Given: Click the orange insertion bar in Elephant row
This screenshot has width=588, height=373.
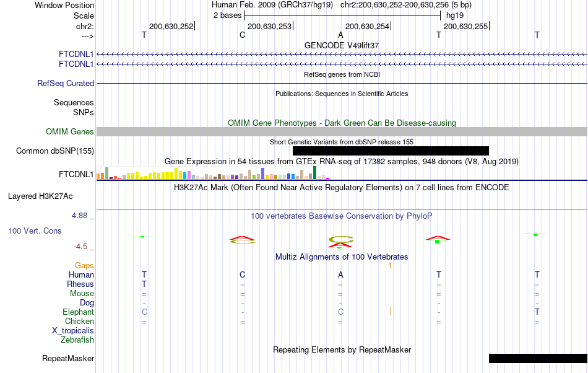Looking at the screenshot, I should tap(391, 311).
